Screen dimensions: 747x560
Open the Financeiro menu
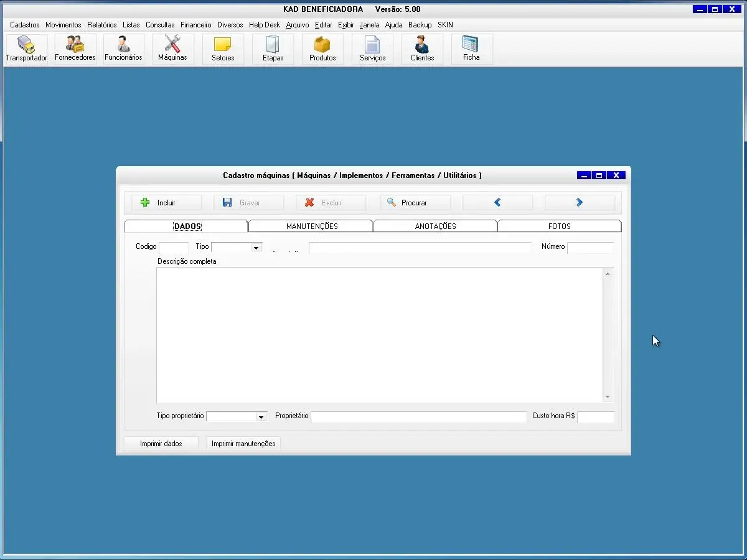[195, 25]
